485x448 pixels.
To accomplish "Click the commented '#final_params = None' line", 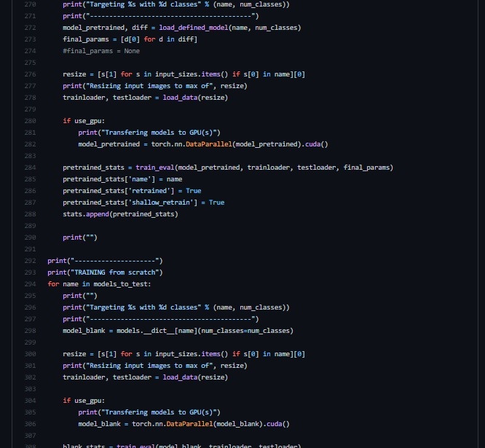I will 101,51.
